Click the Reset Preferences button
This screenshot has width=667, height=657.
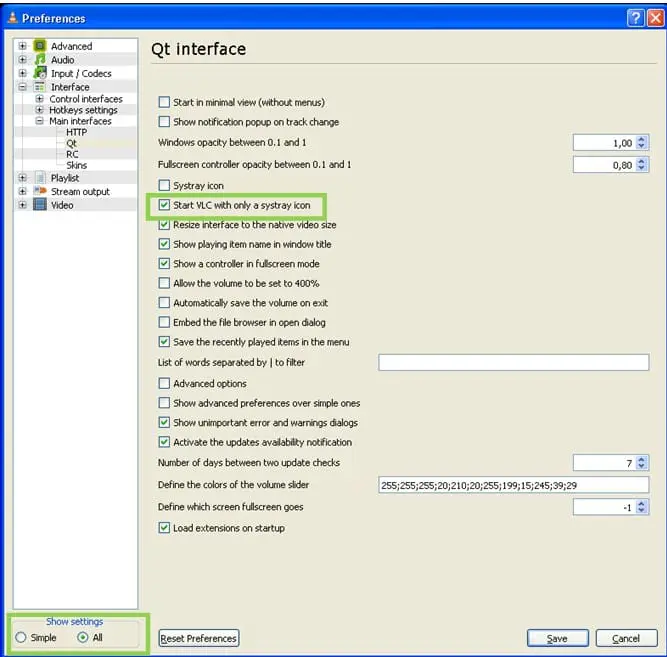(199, 638)
